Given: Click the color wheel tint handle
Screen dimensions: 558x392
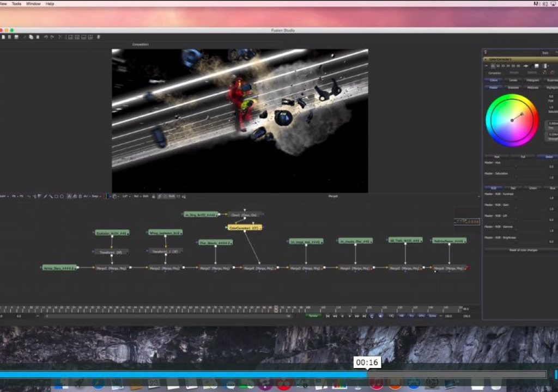Looking at the screenshot, I should (522, 114).
